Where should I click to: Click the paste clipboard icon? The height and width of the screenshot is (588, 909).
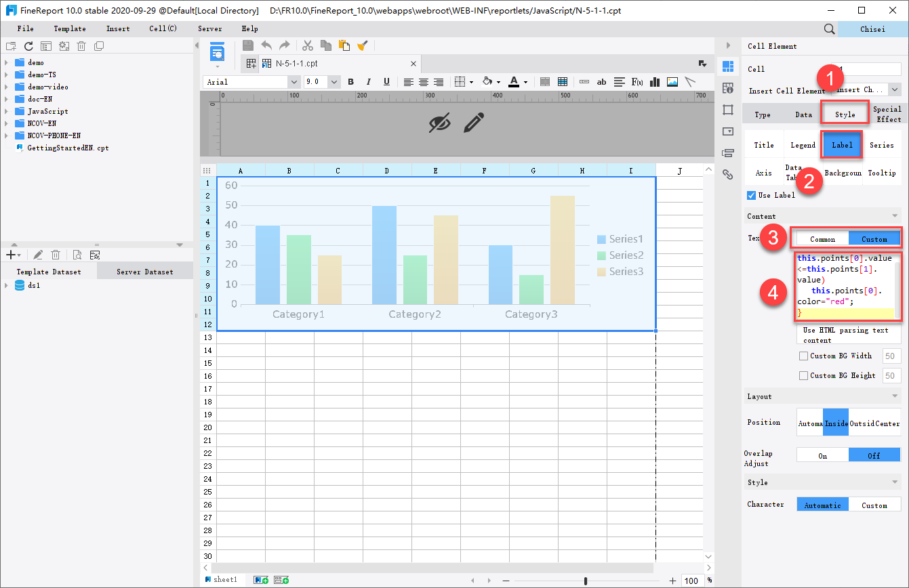(344, 45)
